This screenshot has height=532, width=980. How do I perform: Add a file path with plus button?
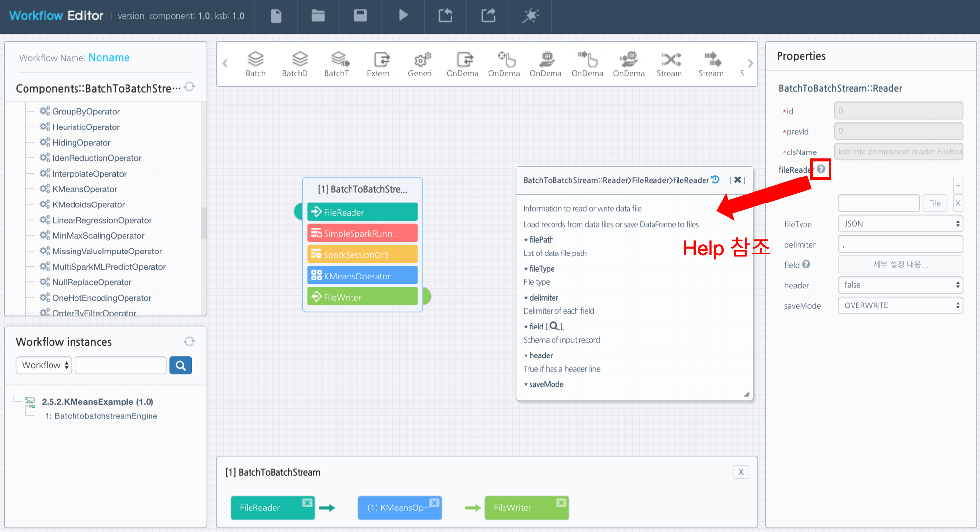(958, 185)
